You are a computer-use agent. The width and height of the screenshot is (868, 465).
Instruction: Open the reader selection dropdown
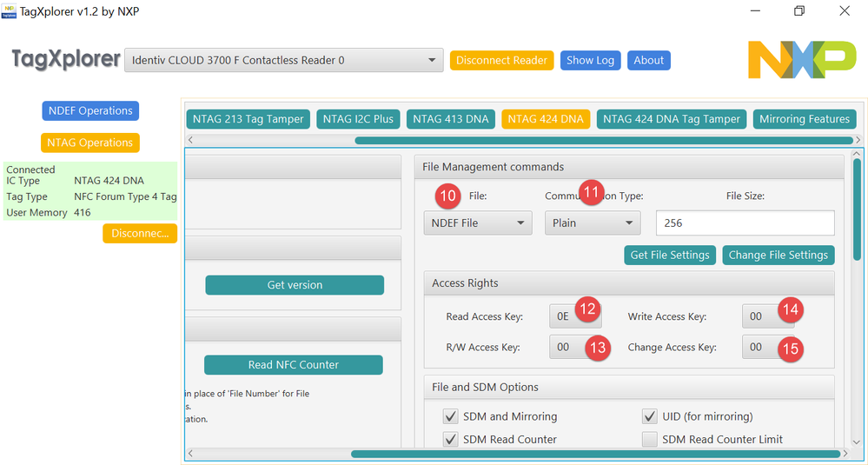click(284, 60)
